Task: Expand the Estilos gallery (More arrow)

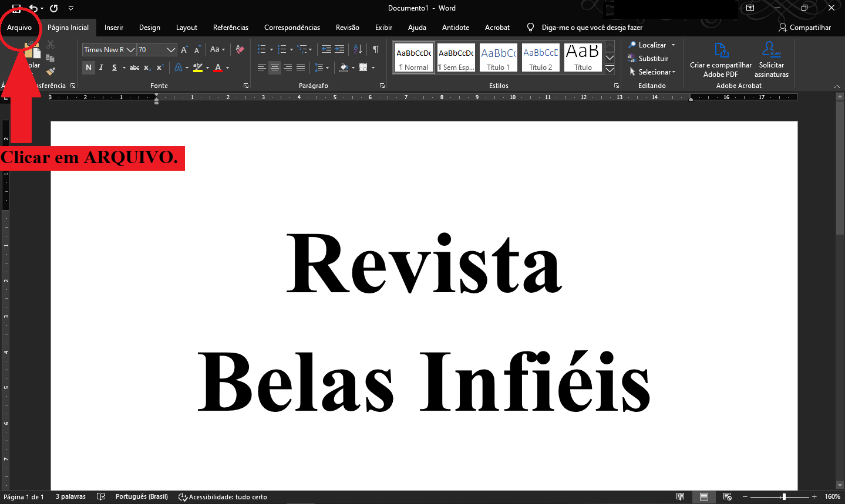Action: pos(610,70)
